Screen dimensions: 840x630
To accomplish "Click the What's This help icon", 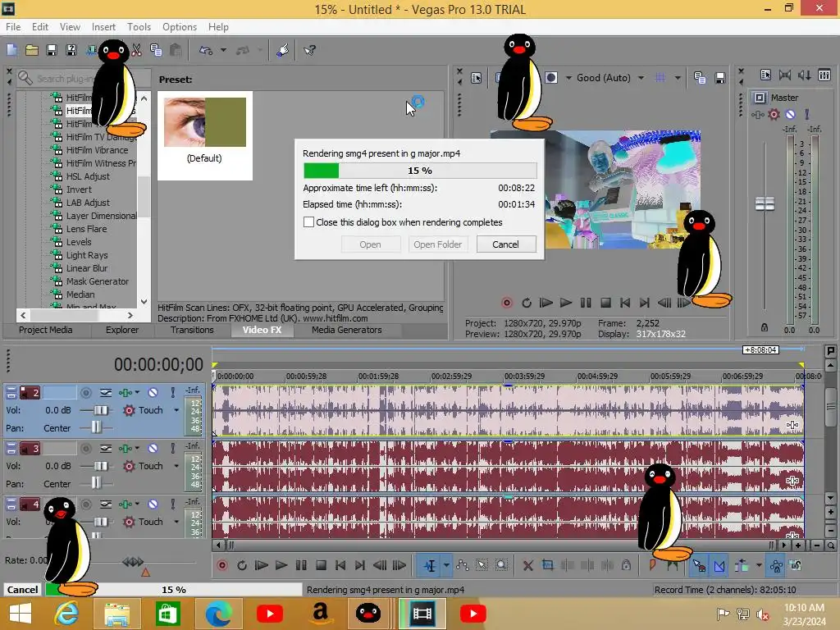I will [x=309, y=50].
